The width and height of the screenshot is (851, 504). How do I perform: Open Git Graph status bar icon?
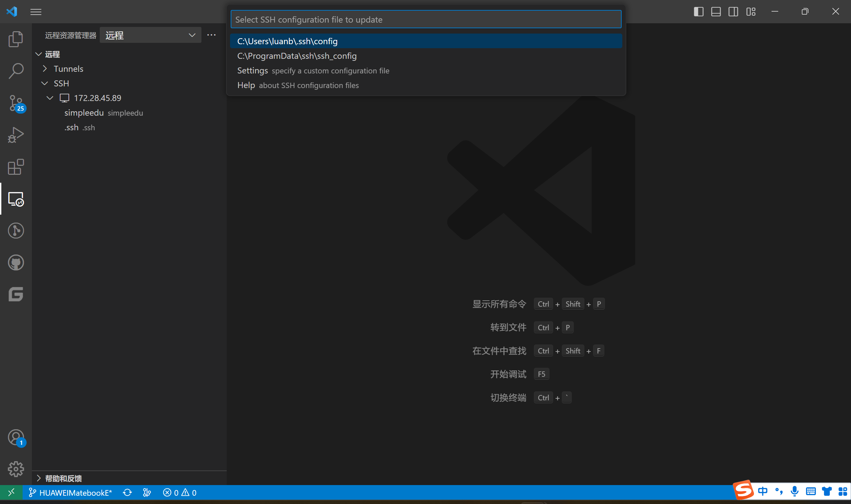(x=147, y=493)
